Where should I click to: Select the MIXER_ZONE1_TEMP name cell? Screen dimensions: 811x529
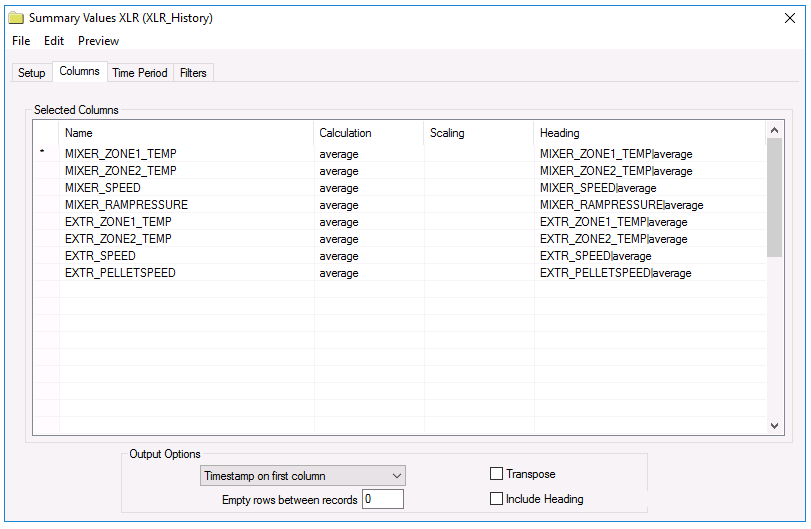pyautogui.click(x=186, y=154)
